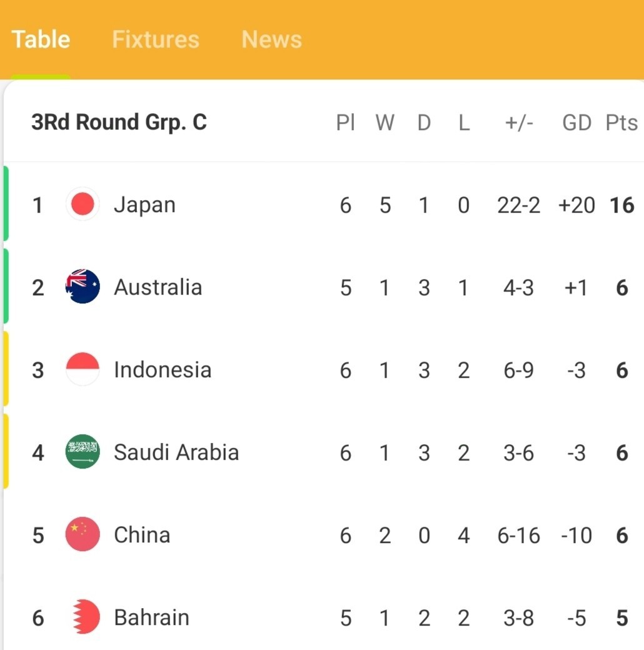
Task: Click the Pts column header
Action: click(x=621, y=123)
